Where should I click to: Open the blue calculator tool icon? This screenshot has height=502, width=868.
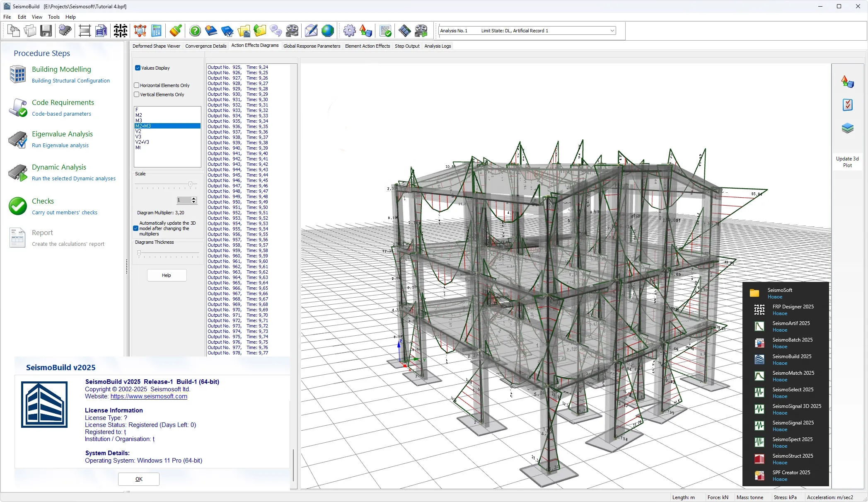point(156,31)
